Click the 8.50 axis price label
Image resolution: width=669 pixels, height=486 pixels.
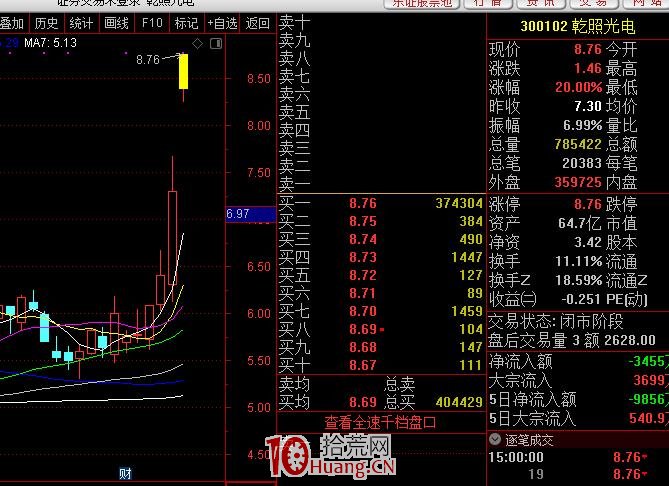[259, 79]
